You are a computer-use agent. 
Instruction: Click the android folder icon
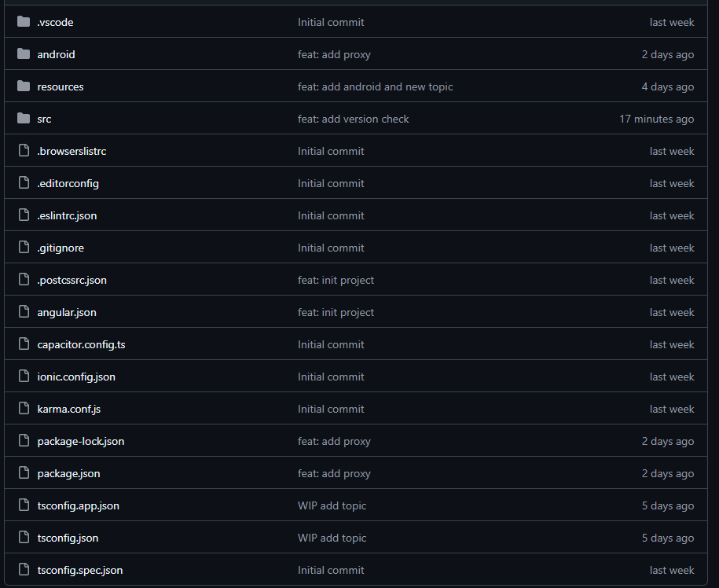click(x=24, y=53)
